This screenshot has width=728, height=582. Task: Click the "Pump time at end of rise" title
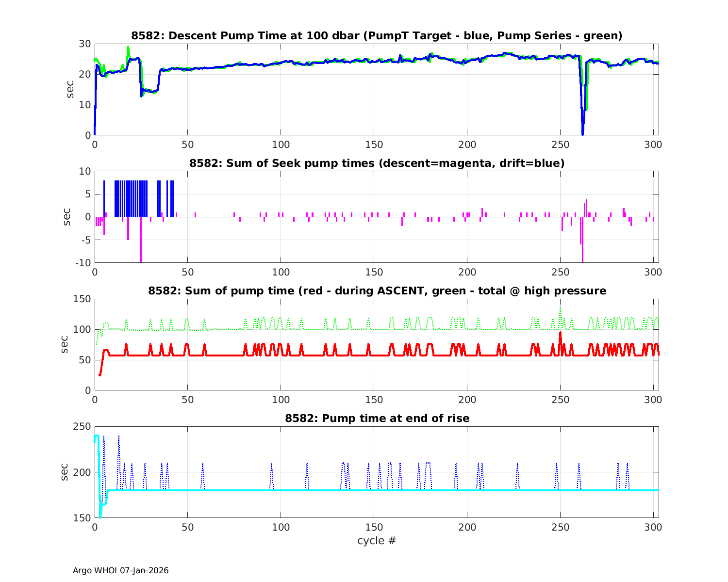click(x=377, y=418)
